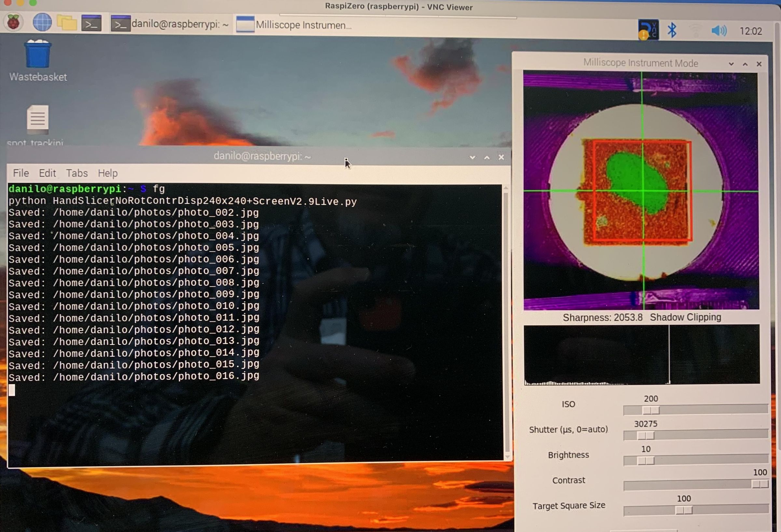The height and width of the screenshot is (532, 781).
Task: Click the HandSlicer python command line
Action: tap(183, 201)
